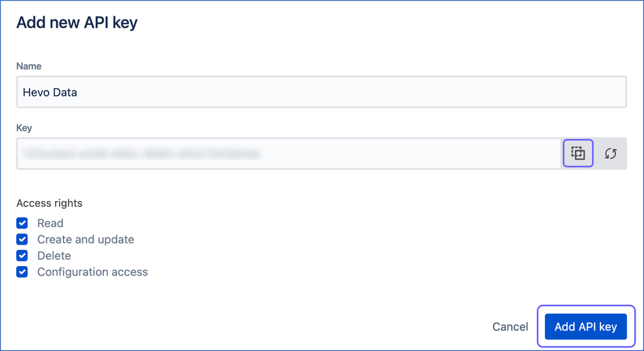Viewport: 644px width, 351px height.
Task: Uncheck the Configuration access checkbox
Action: 22,272
